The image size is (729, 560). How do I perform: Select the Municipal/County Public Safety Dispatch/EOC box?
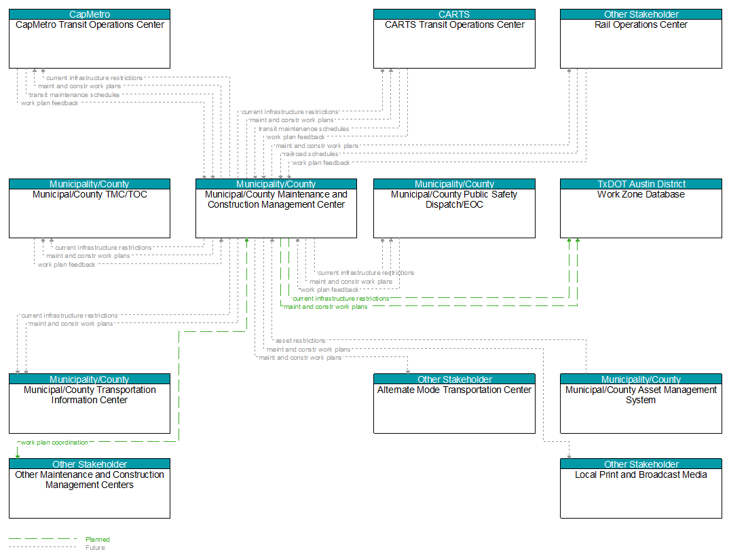pos(454,208)
